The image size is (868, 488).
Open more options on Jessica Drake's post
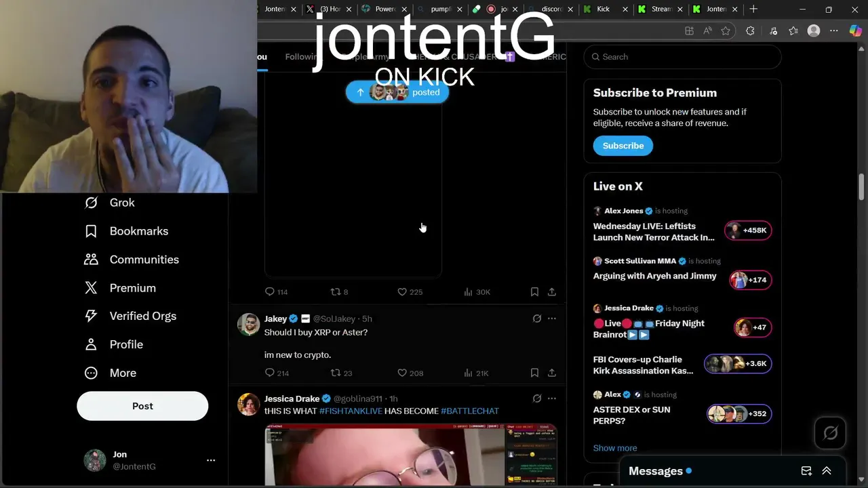tap(552, 399)
